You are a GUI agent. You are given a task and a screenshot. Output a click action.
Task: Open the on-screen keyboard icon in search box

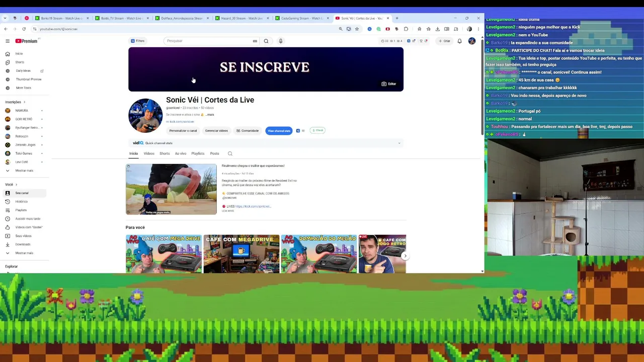[255, 41]
